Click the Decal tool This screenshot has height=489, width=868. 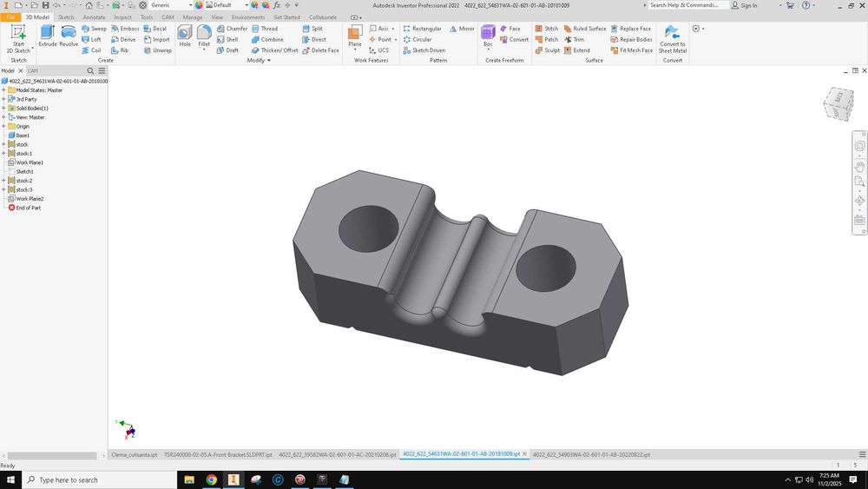(x=155, y=29)
